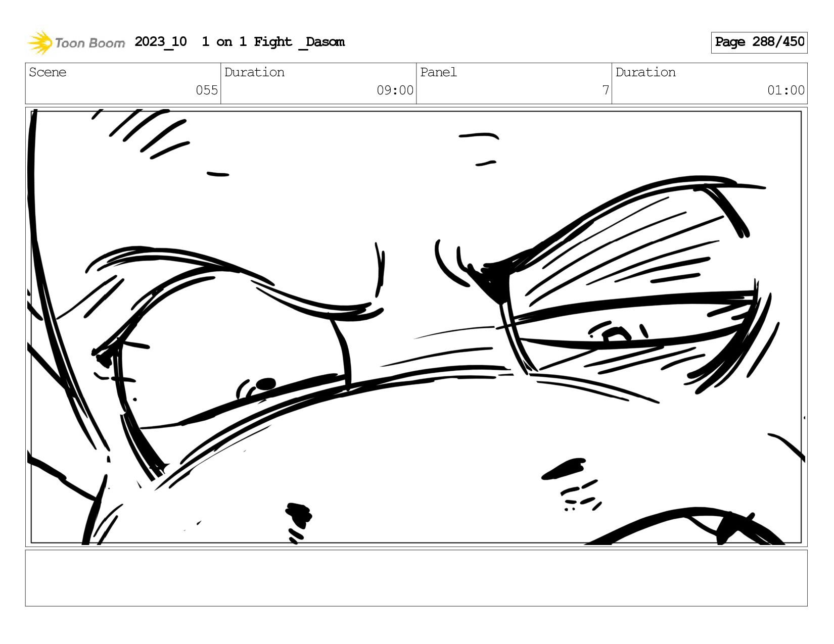Select panel number '7'

coord(606,90)
